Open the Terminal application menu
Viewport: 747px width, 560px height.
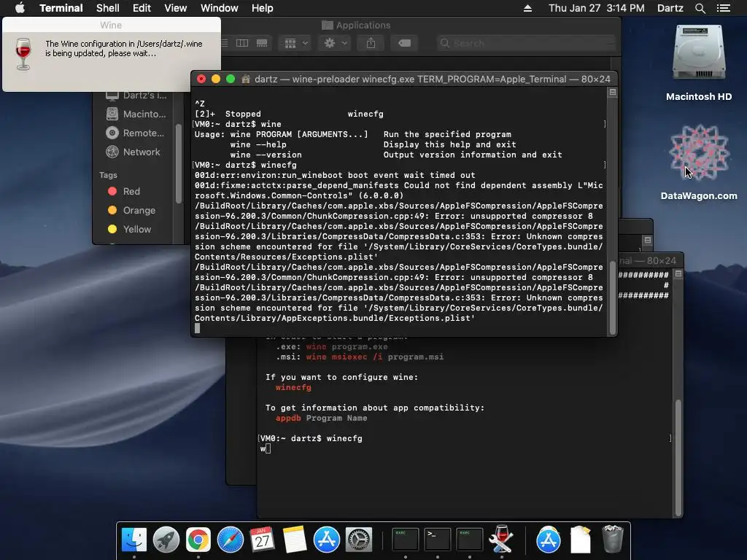click(61, 8)
